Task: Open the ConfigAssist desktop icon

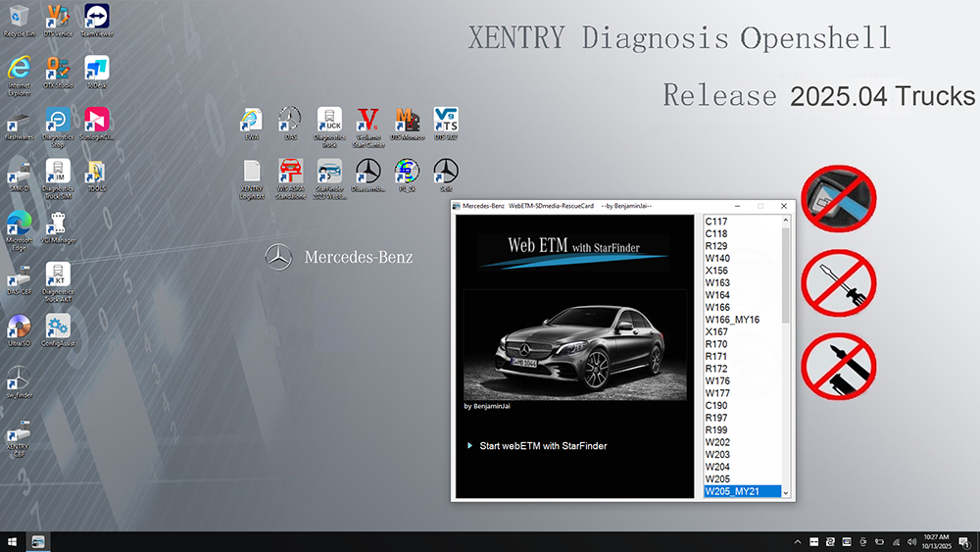Action: (58, 326)
